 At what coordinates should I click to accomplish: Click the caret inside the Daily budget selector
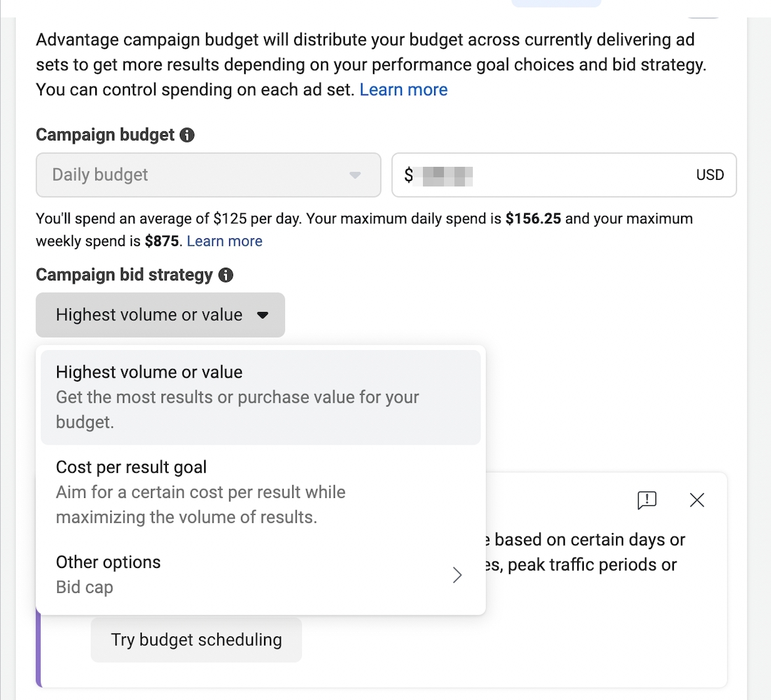point(355,175)
